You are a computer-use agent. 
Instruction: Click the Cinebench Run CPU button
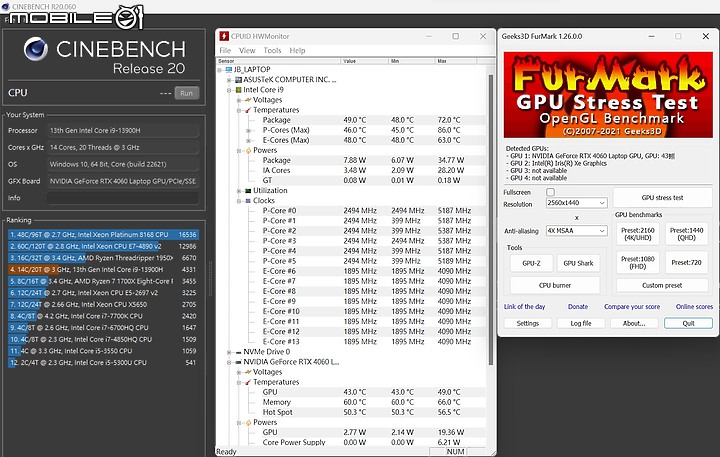coord(186,93)
